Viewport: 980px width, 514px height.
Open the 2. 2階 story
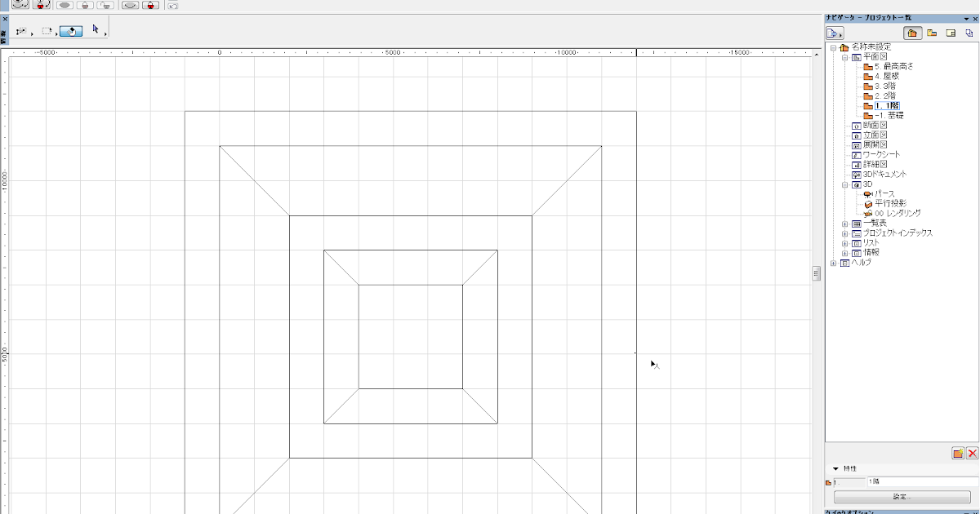point(885,96)
